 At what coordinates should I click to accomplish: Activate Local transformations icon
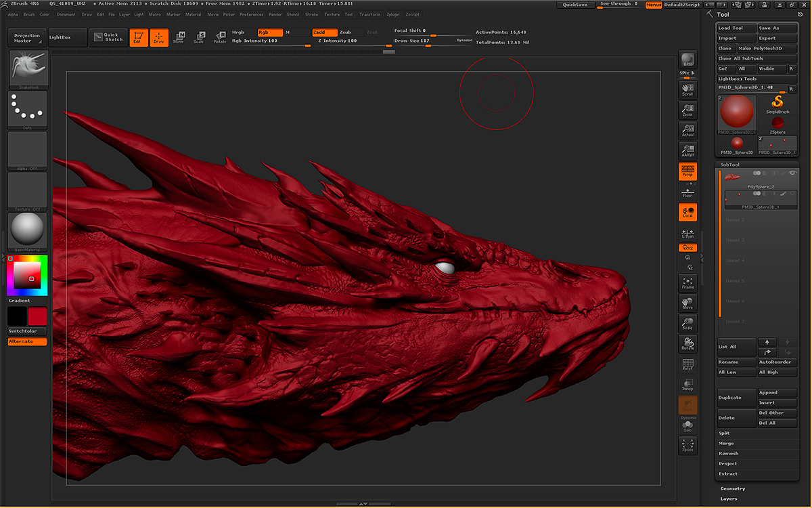point(687,212)
